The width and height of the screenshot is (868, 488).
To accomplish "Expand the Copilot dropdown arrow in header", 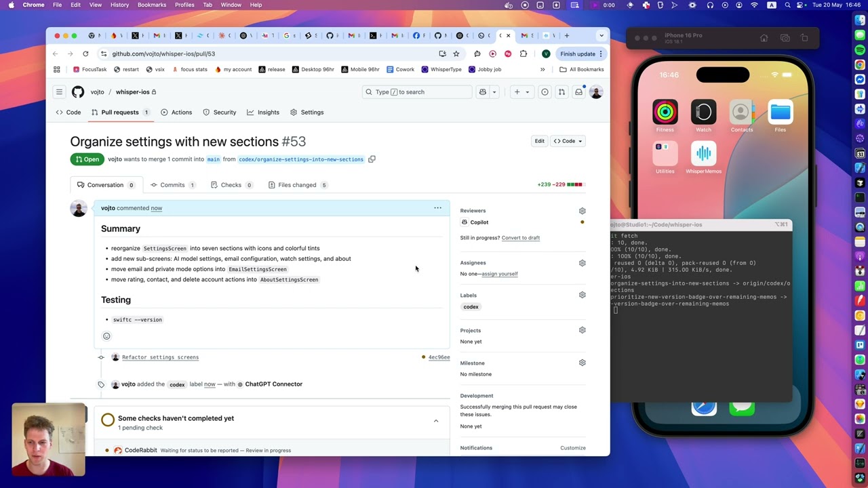I will pos(494,92).
